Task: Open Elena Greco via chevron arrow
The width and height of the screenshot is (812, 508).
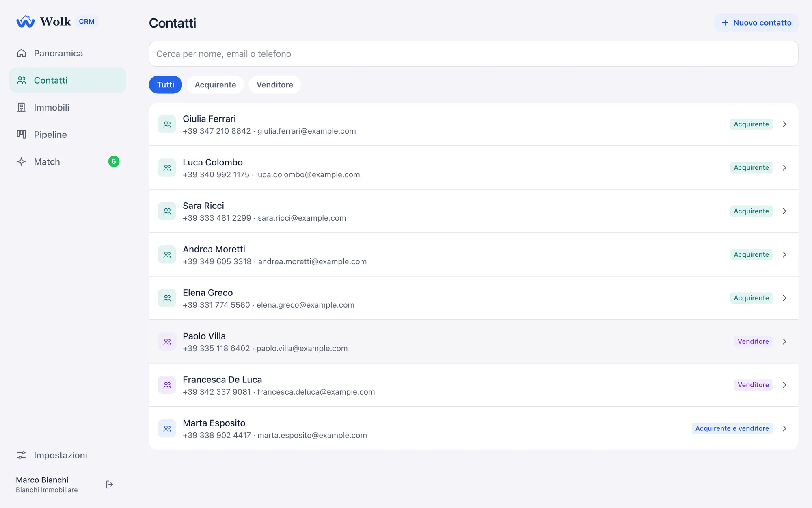Action: 784,298
